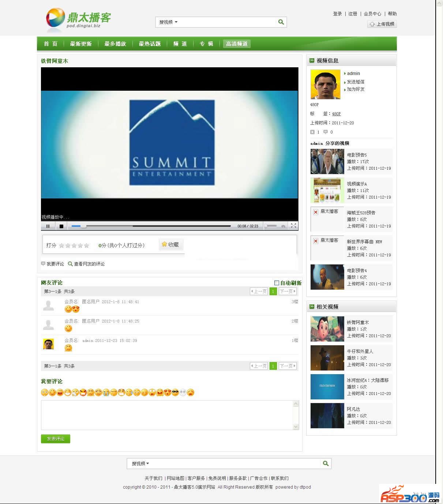This screenshot has width=443, height=504.
Task: Click the upper page 1 button
Action: pyautogui.click(x=273, y=292)
